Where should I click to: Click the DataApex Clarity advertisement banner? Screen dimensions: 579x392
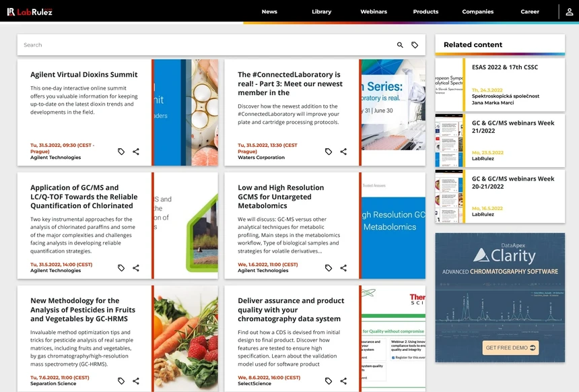point(500,298)
